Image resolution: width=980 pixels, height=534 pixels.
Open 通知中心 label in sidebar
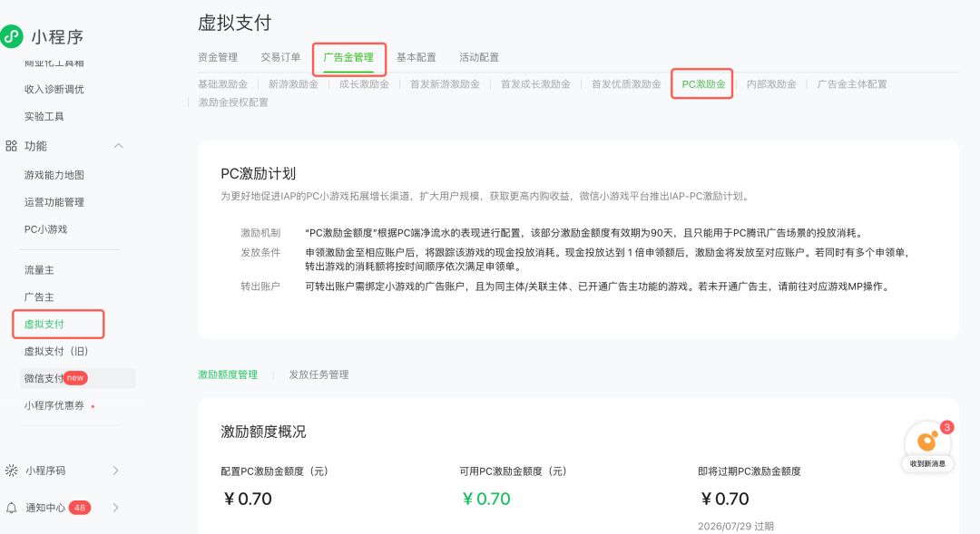[x=45, y=508]
